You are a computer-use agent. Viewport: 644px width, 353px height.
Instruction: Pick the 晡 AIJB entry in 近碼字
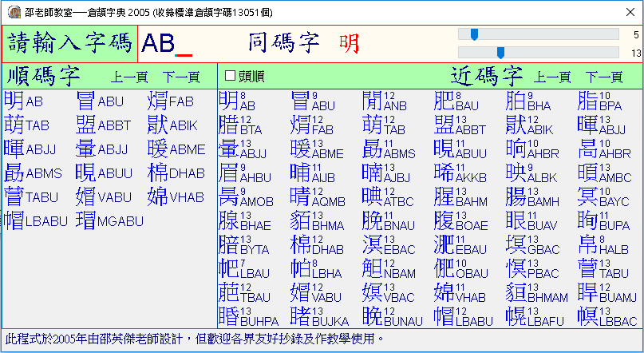tap(313, 173)
